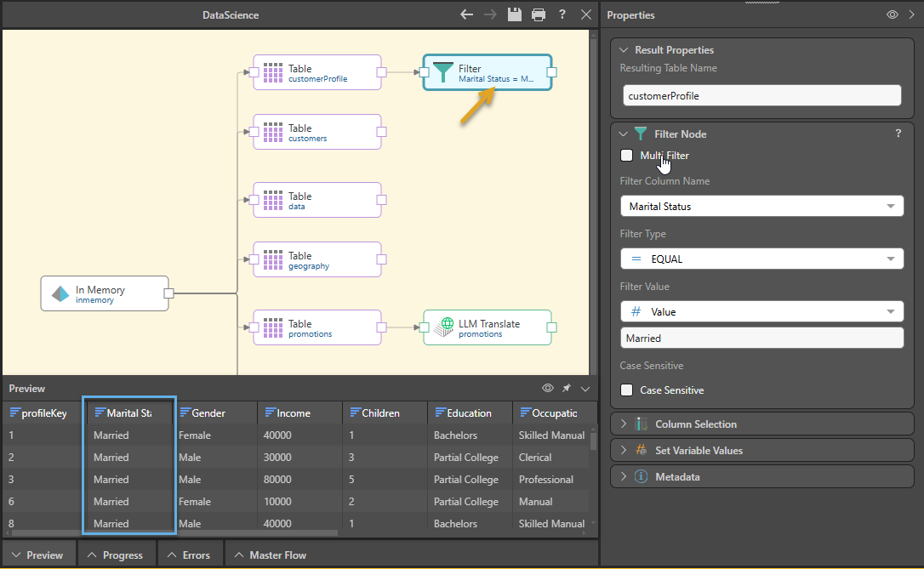Click the Filter Value text field containing Married
This screenshot has height=569, width=924.
[761, 339]
